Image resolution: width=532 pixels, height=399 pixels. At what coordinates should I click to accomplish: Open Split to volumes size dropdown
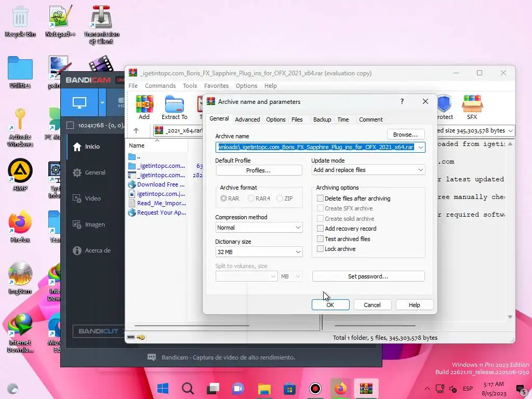pos(247,276)
